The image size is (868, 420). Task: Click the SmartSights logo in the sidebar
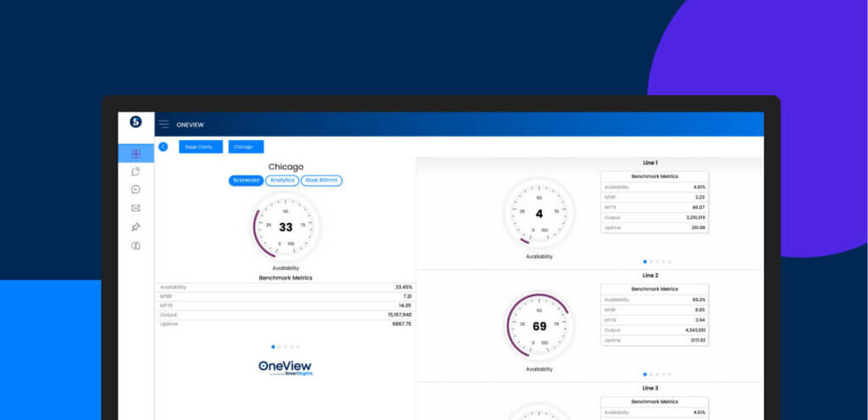pyautogui.click(x=136, y=122)
